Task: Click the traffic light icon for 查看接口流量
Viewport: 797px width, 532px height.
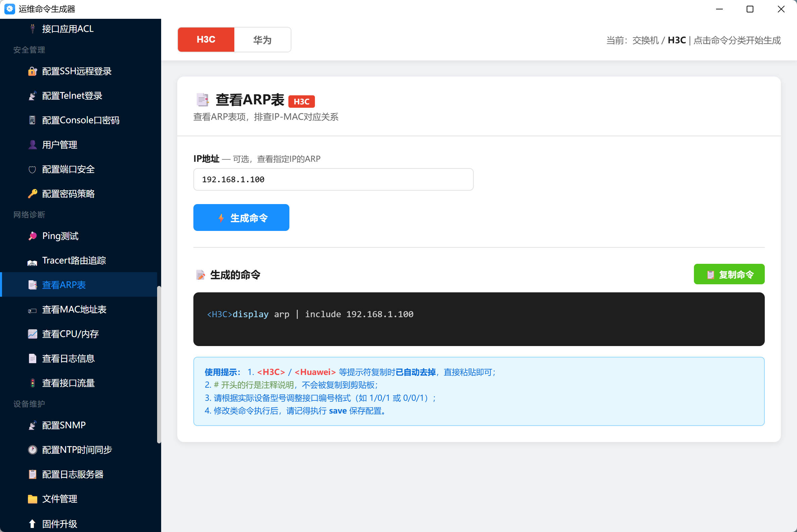Action: point(32,383)
